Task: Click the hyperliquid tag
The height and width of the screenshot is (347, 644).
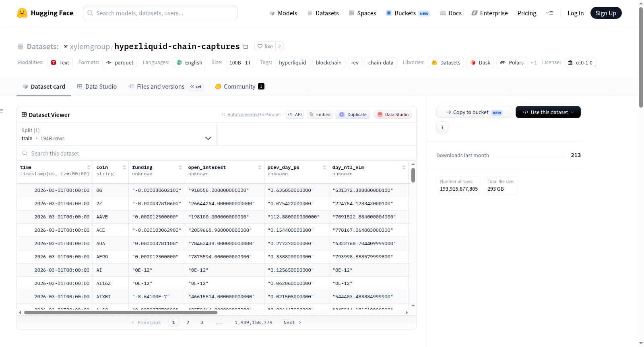Action: click(293, 62)
